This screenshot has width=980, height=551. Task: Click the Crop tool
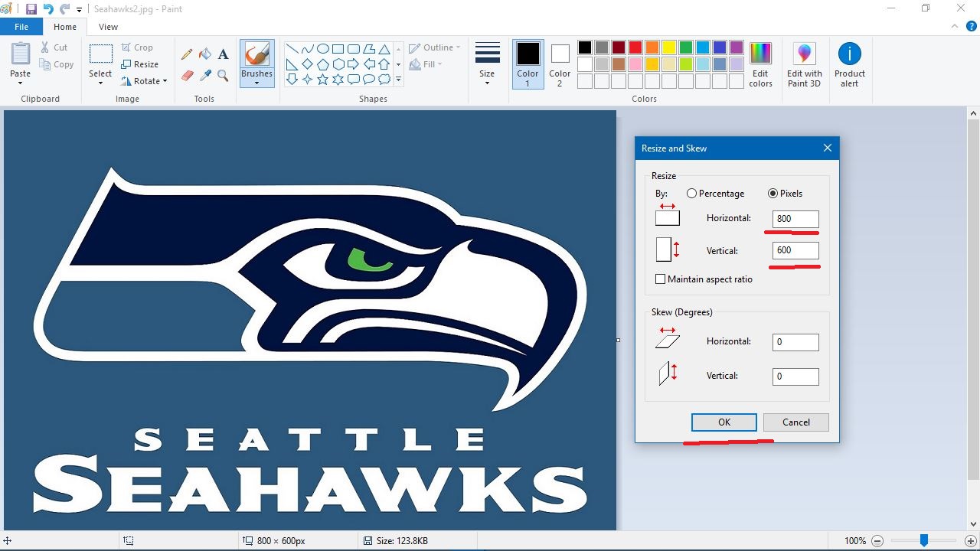pyautogui.click(x=138, y=47)
